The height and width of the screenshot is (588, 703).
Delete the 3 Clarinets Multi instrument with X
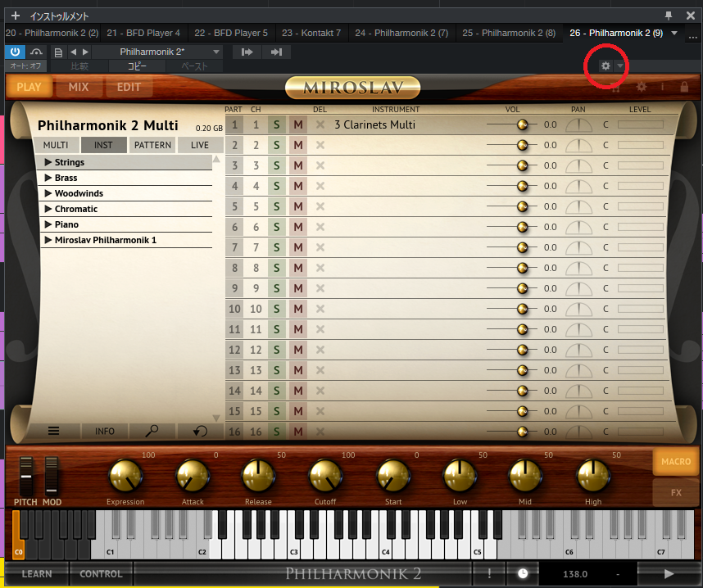coord(320,125)
